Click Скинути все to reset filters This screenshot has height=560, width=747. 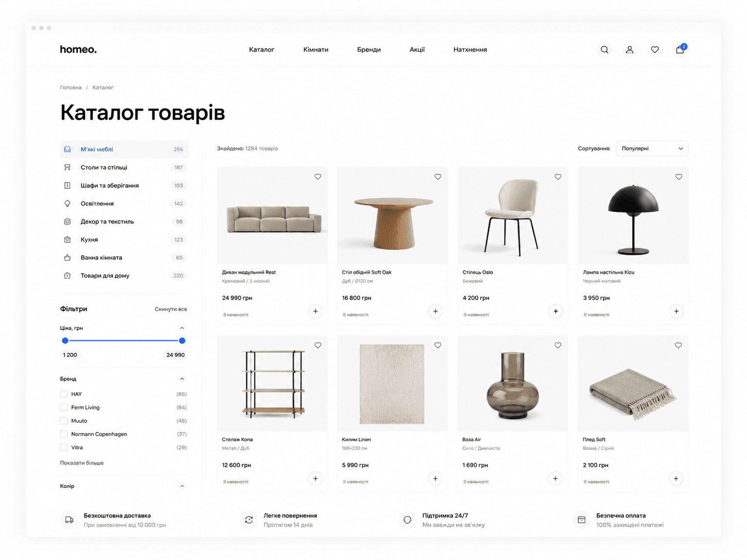tap(171, 309)
